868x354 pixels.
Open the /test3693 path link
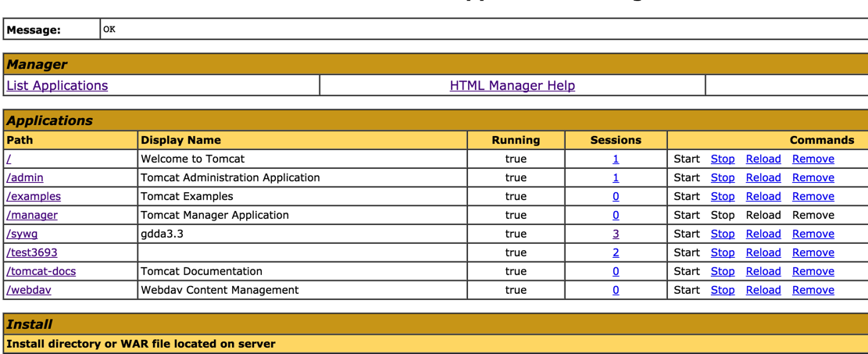(x=32, y=252)
